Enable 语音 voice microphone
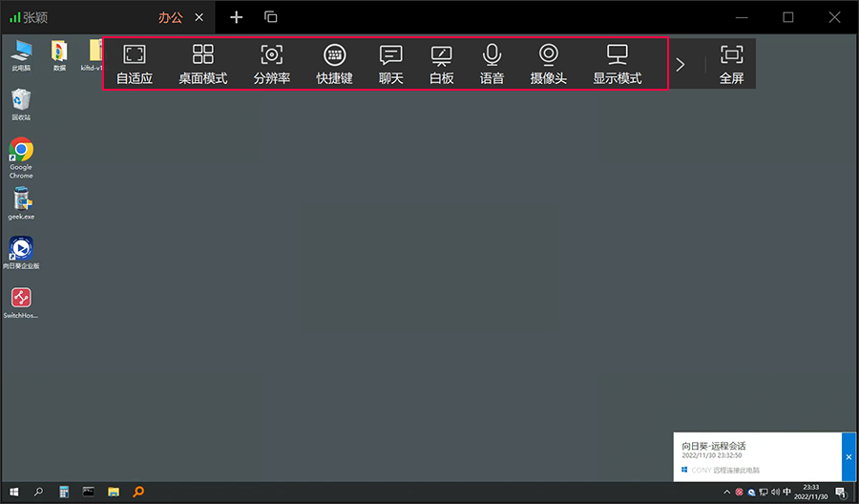This screenshot has height=504, width=859. coord(492,64)
